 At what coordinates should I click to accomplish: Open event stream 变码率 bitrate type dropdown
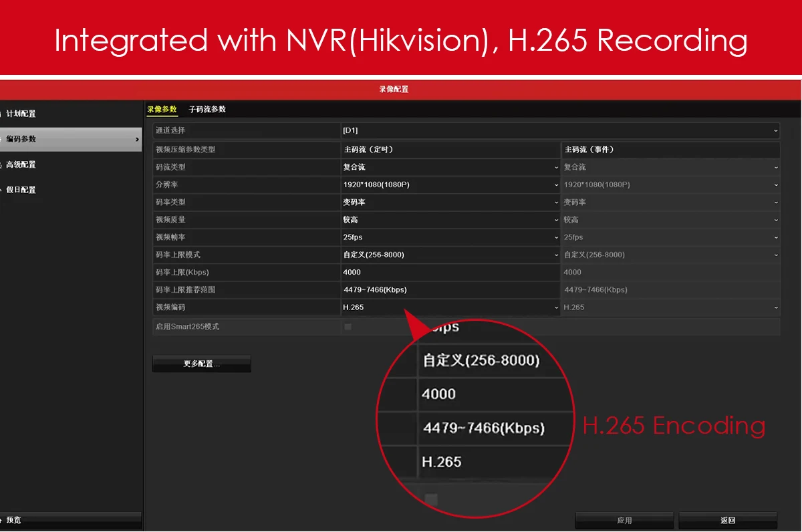tap(671, 202)
